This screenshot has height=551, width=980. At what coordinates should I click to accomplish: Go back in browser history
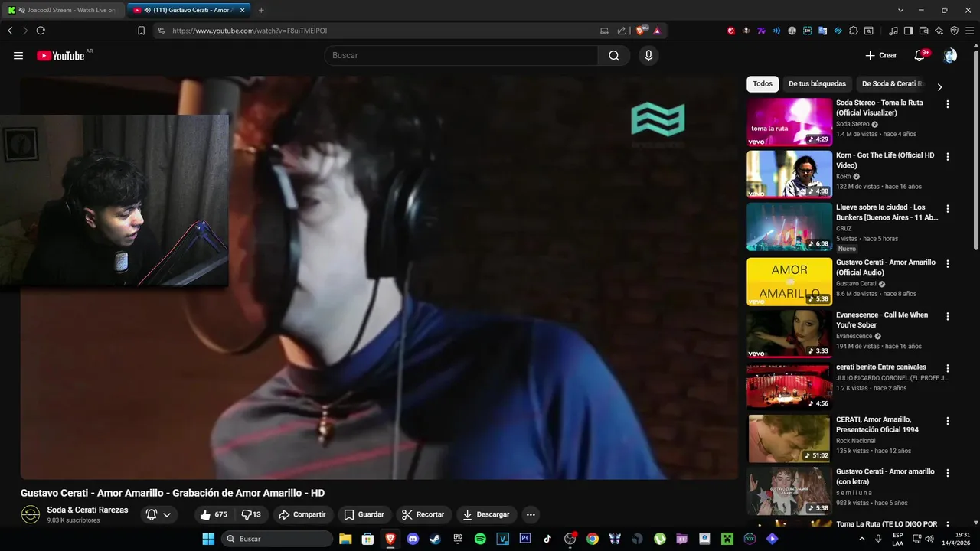click(10, 31)
